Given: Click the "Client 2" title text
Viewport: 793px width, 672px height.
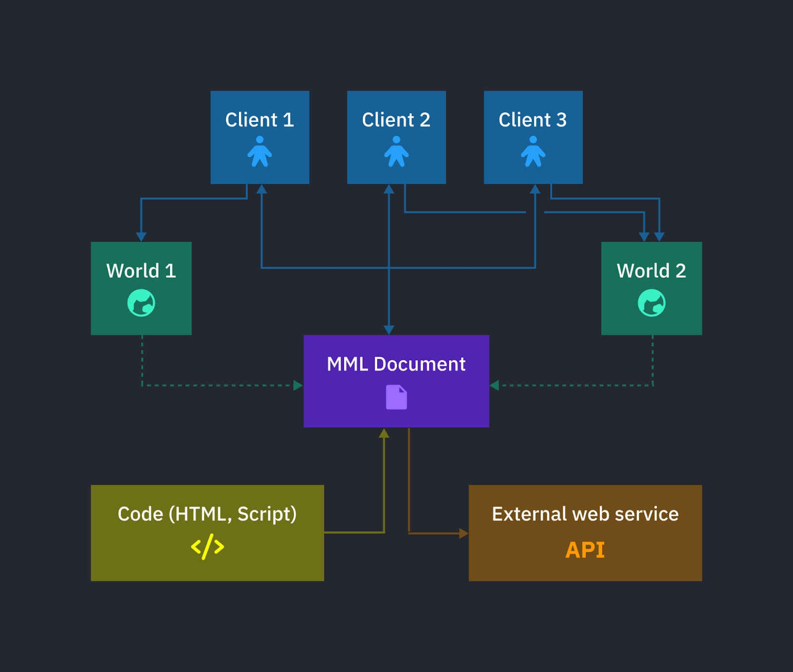Looking at the screenshot, I should pyautogui.click(x=396, y=120).
